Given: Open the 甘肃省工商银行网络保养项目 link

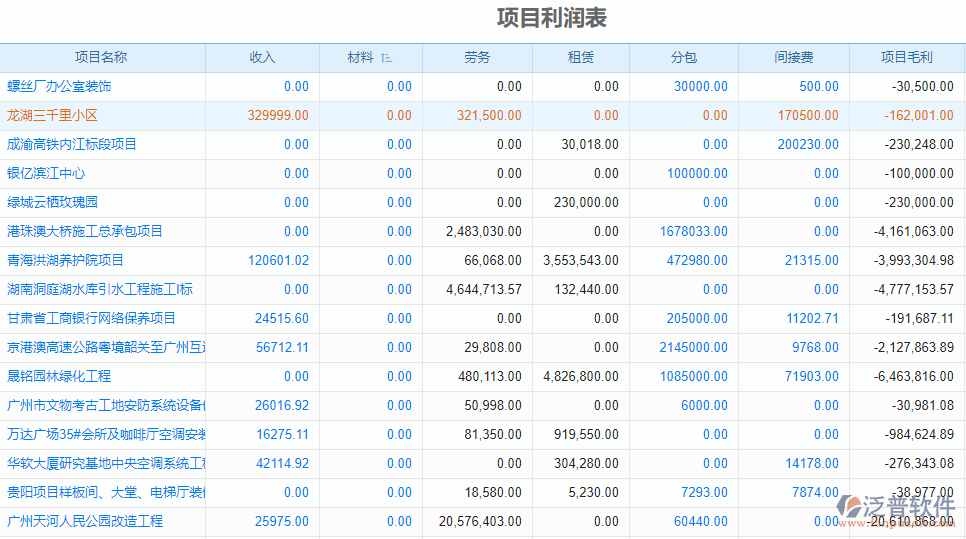Looking at the screenshot, I should click(x=91, y=319).
